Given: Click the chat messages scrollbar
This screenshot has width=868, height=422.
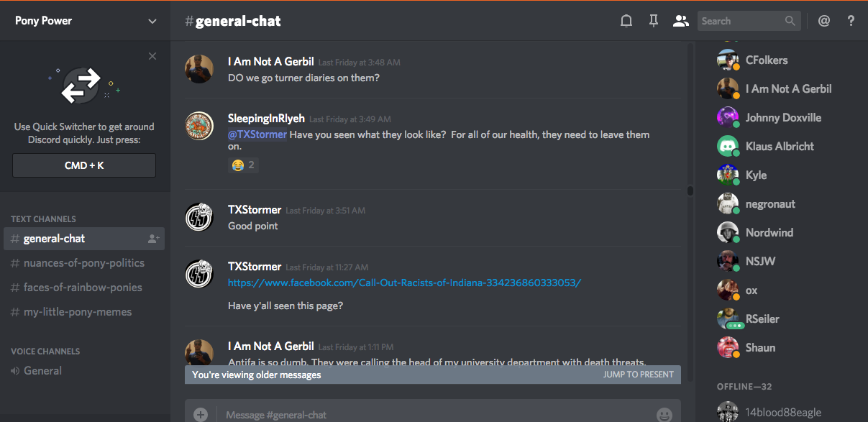Looking at the screenshot, I should [690, 191].
